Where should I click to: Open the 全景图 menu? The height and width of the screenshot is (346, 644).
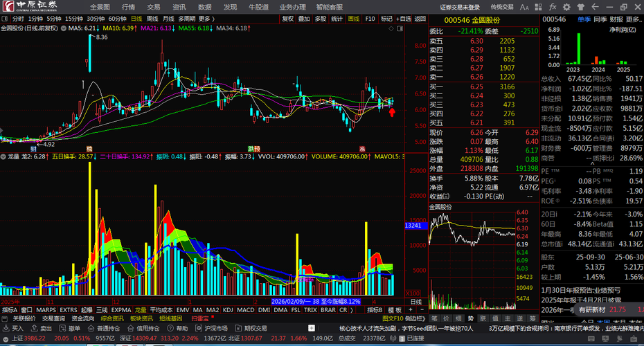pyautogui.click(x=100, y=7)
